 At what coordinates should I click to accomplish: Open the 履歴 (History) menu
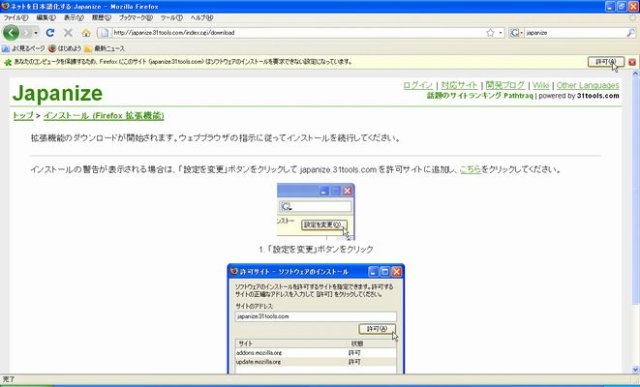point(101,18)
